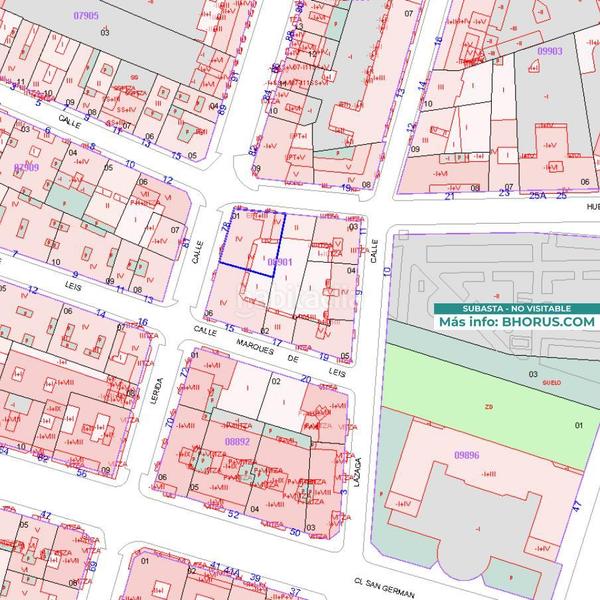Click the SUBASTA - NO VISITABLE banner
The height and width of the screenshot is (600, 600).
point(516,308)
